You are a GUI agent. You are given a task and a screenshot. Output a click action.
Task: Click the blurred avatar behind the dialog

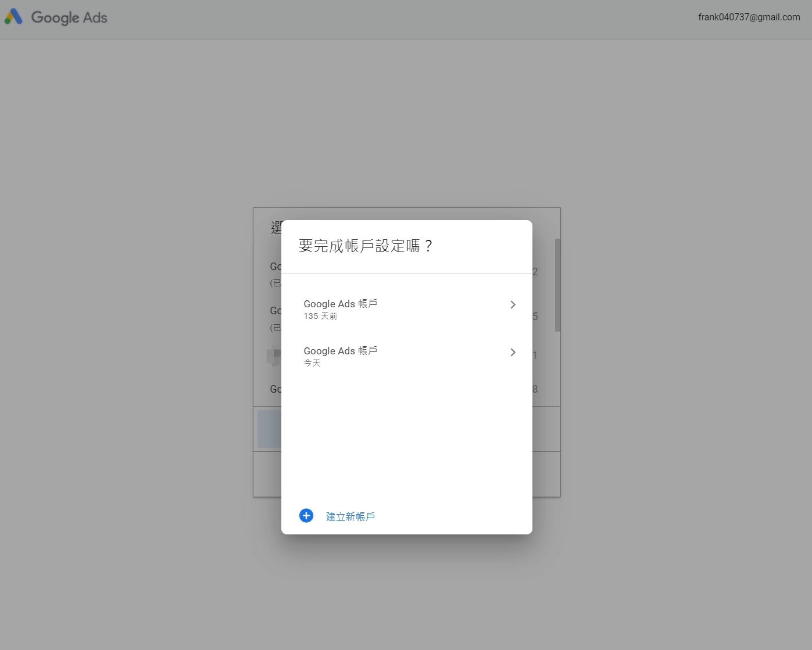point(273,355)
